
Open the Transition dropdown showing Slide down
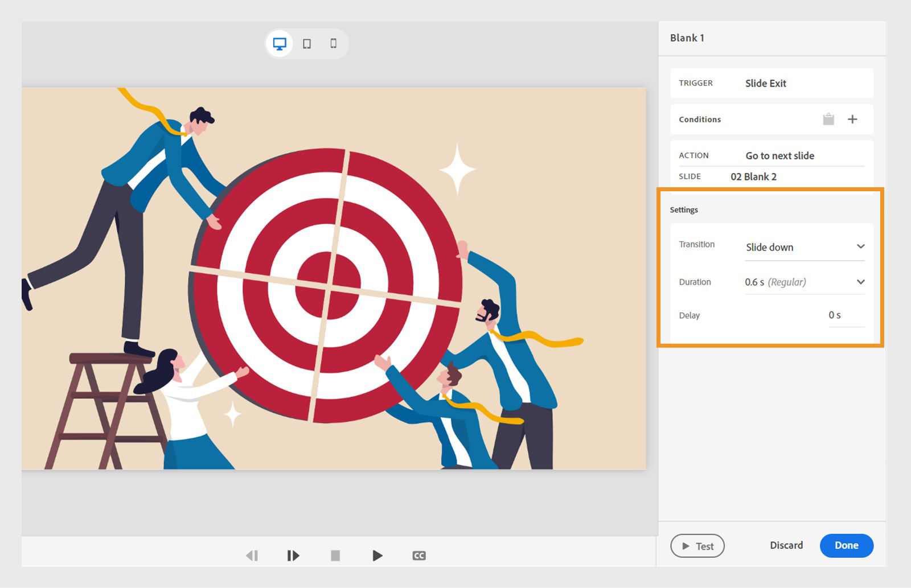(x=805, y=247)
